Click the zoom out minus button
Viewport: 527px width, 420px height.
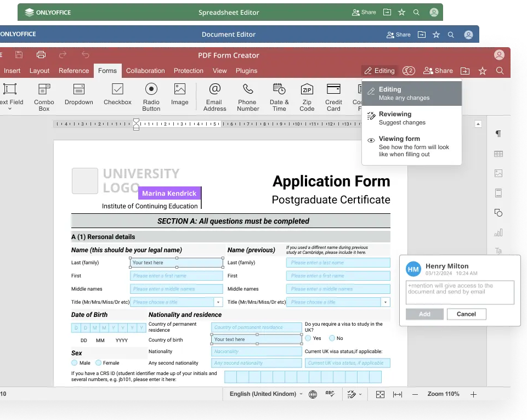coord(415,394)
